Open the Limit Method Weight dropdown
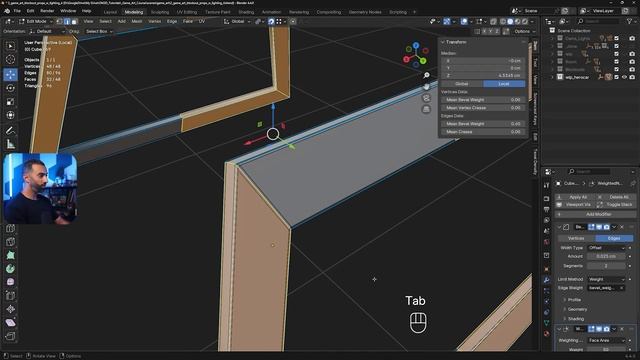Viewport: 640px width, 360px height. click(x=606, y=280)
